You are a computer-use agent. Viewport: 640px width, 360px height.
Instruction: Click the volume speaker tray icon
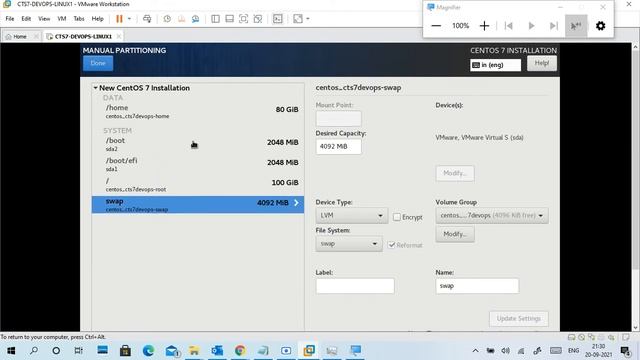click(506, 351)
